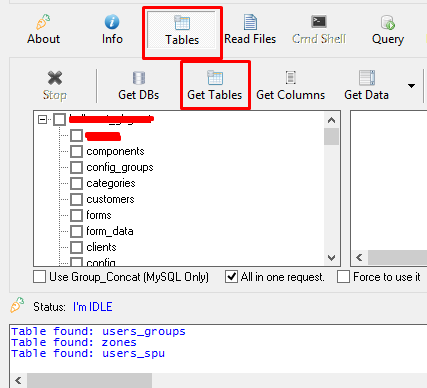This screenshot has width=427, height=388.
Task: Check the customers table checkbox
Action: (76, 199)
